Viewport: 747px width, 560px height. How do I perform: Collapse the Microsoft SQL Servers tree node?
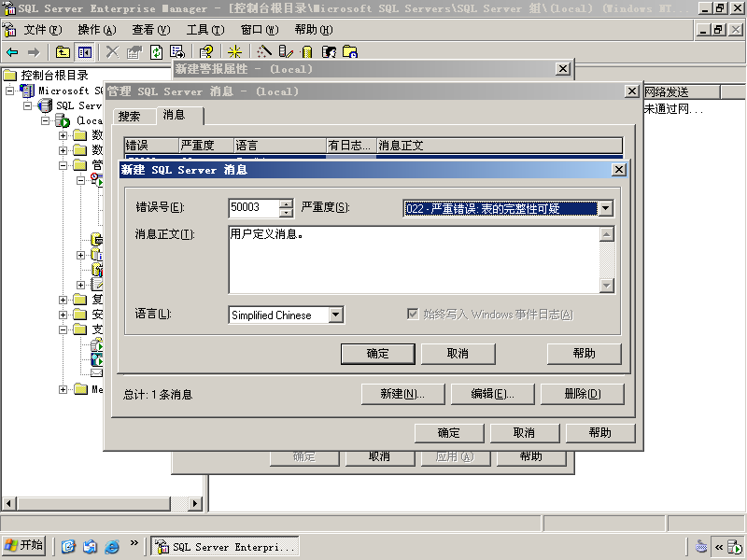9,91
